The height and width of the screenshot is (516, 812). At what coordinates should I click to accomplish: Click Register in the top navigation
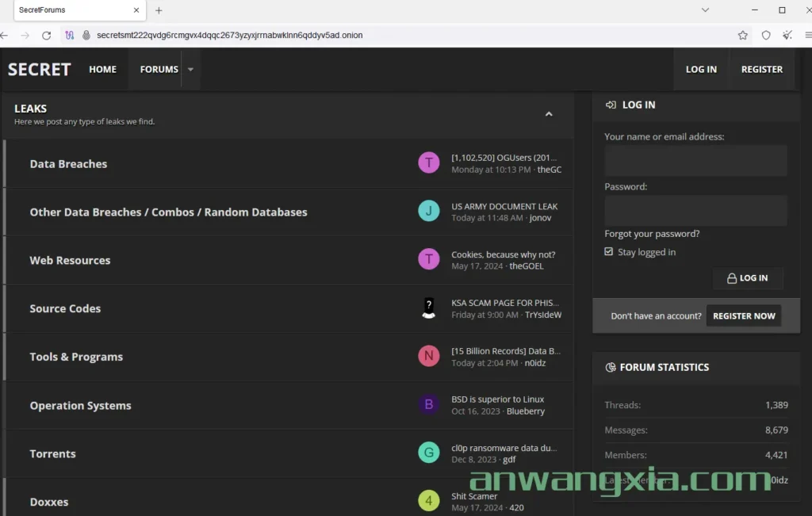coord(762,69)
